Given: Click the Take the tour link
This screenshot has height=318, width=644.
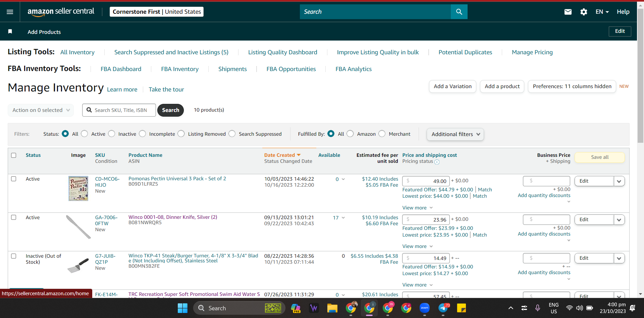Looking at the screenshot, I should click(166, 89).
